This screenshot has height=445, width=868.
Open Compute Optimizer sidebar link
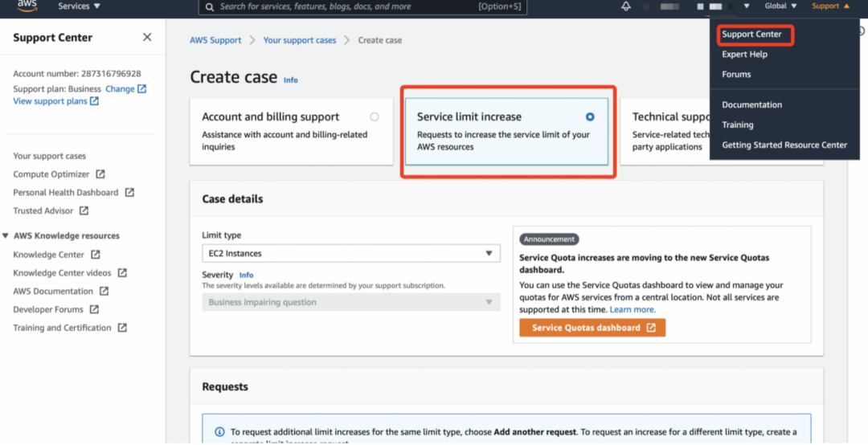click(x=51, y=174)
